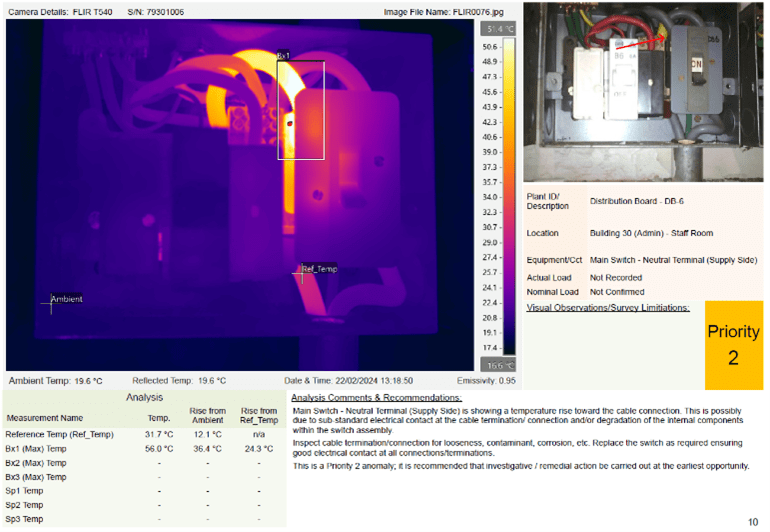Click the 'Visual Observations/Survey Limitations:' heading
This screenshot has width=770, height=532.
[608, 308]
